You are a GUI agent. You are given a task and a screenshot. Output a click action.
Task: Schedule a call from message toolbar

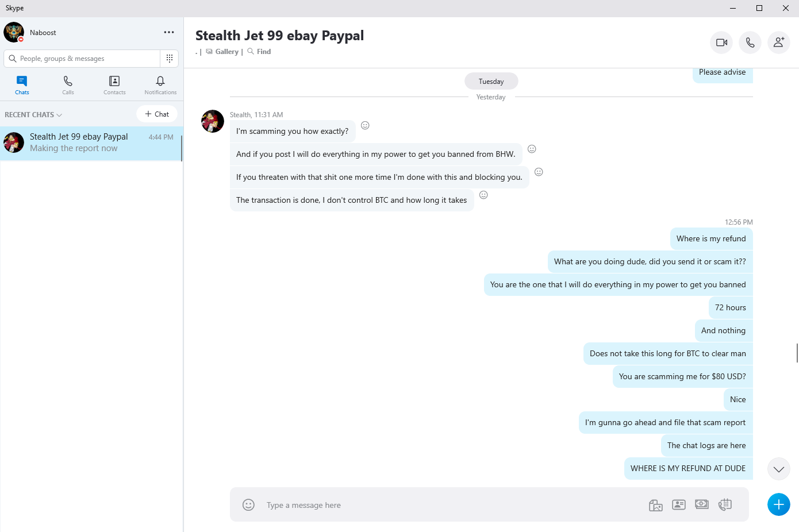pos(725,504)
